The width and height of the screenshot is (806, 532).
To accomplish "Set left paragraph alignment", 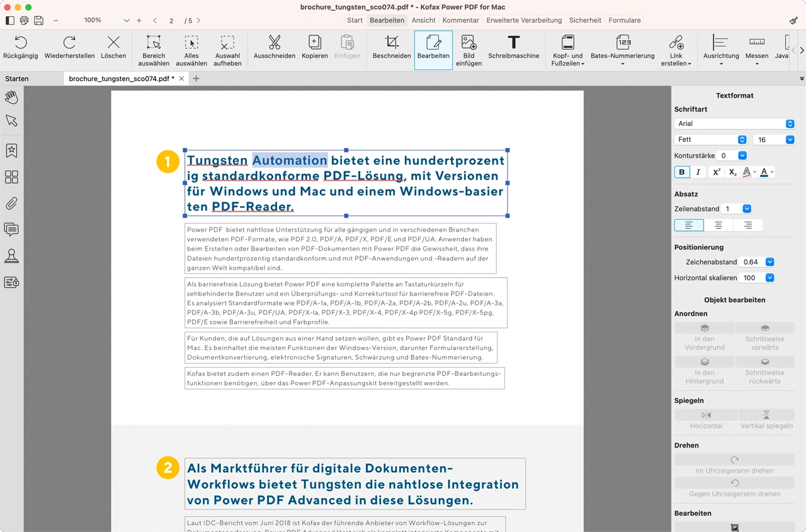I will [x=689, y=225].
